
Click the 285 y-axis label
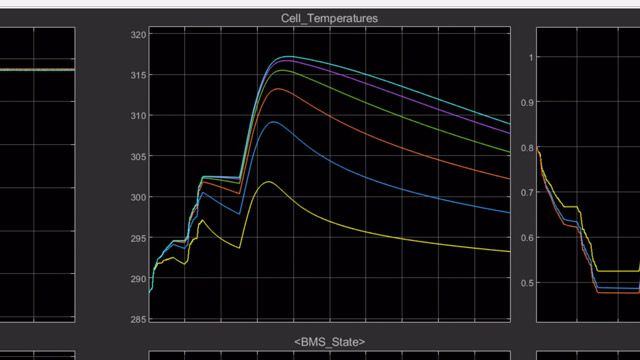(x=138, y=320)
